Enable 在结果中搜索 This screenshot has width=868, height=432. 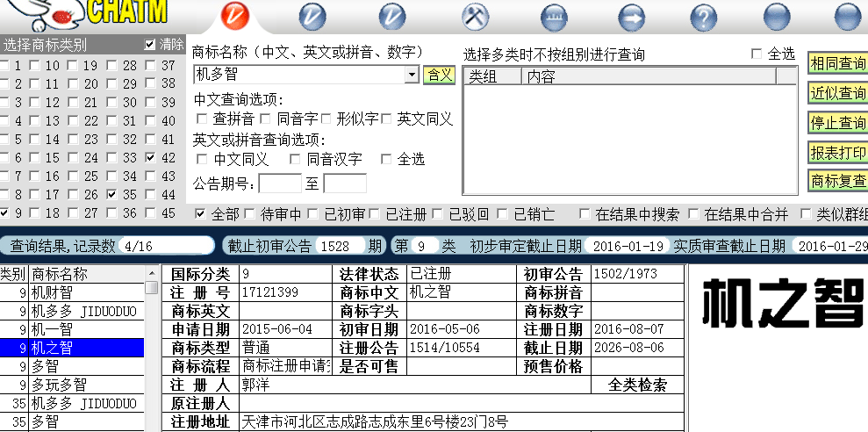tap(584, 213)
